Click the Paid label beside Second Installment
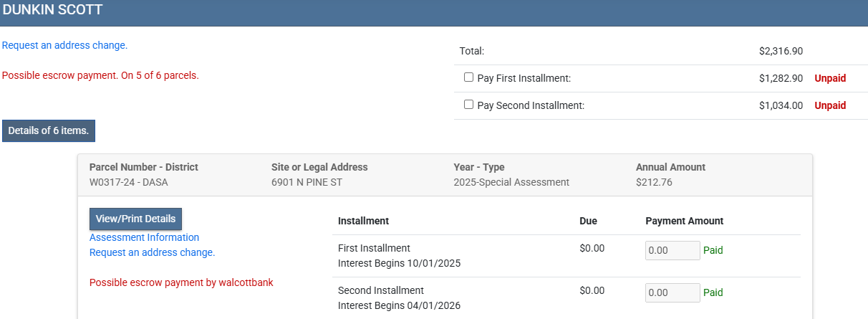 tap(713, 292)
